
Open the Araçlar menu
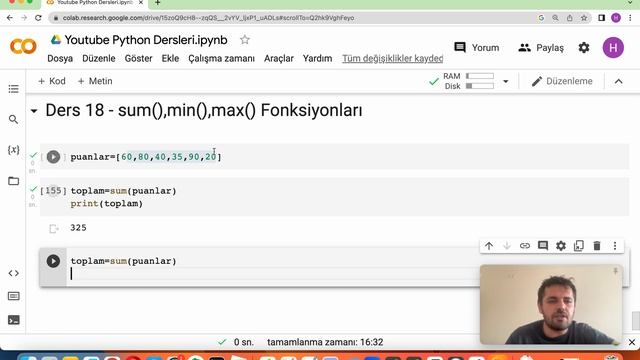click(x=279, y=58)
